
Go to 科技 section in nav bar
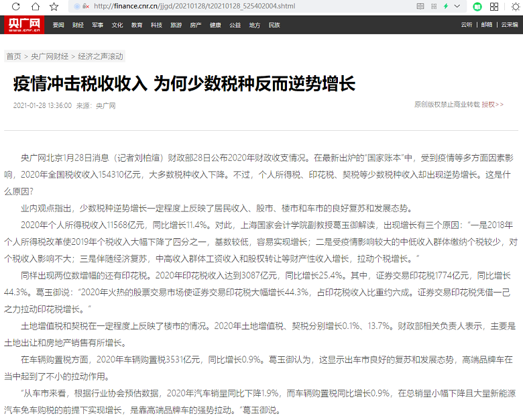(x=156, y=25)
